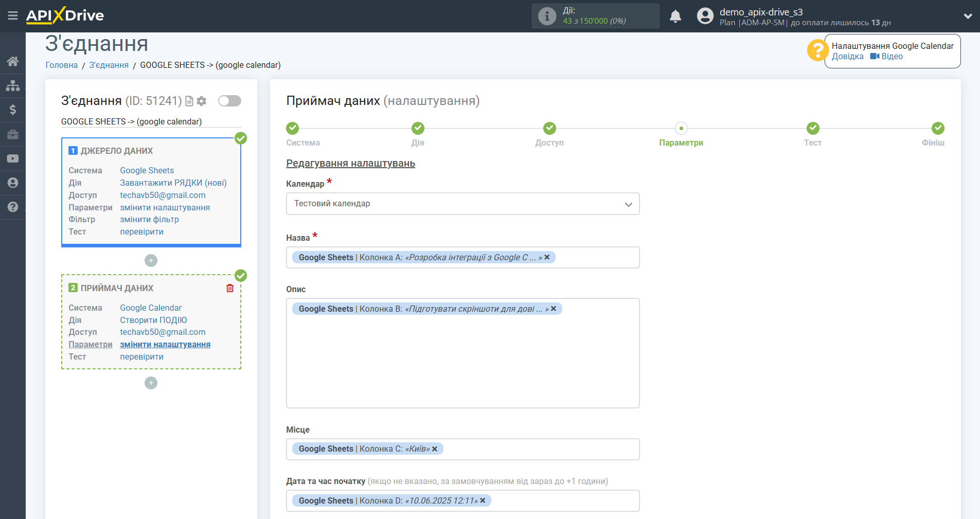Open the Відео help link

click(x=886, y=57)
